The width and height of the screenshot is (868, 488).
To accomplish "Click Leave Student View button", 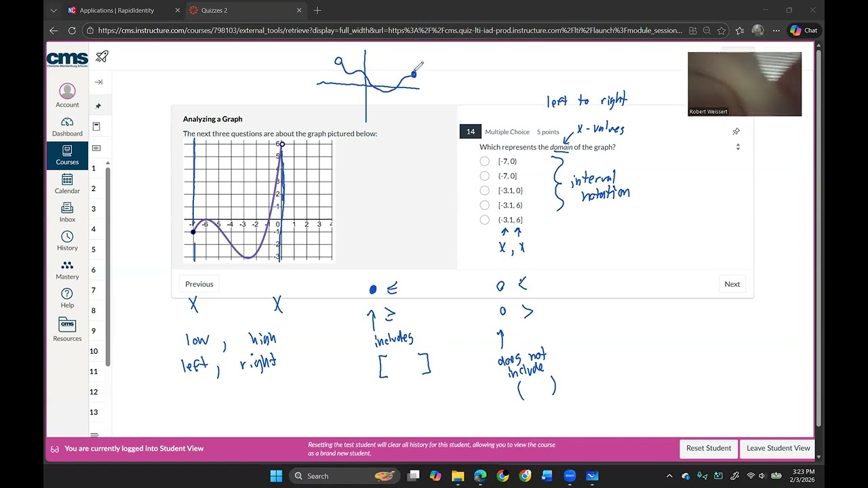I will [x=778, y=448].
